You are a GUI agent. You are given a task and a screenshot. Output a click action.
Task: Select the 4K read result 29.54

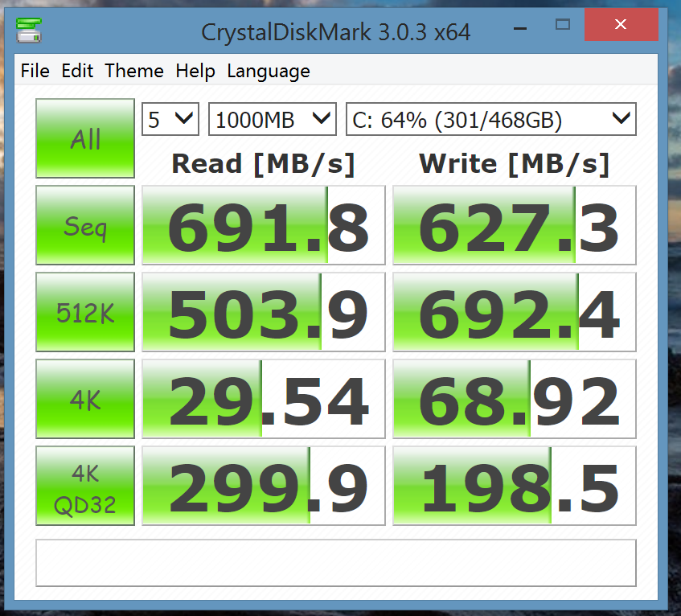[264, 399]
